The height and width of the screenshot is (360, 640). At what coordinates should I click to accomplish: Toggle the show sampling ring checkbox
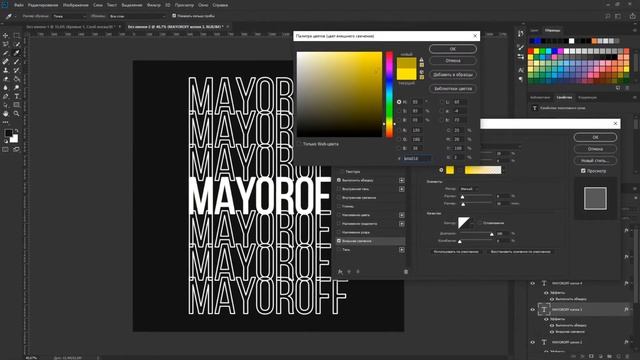pyautogui.click(x=174, y=16)
